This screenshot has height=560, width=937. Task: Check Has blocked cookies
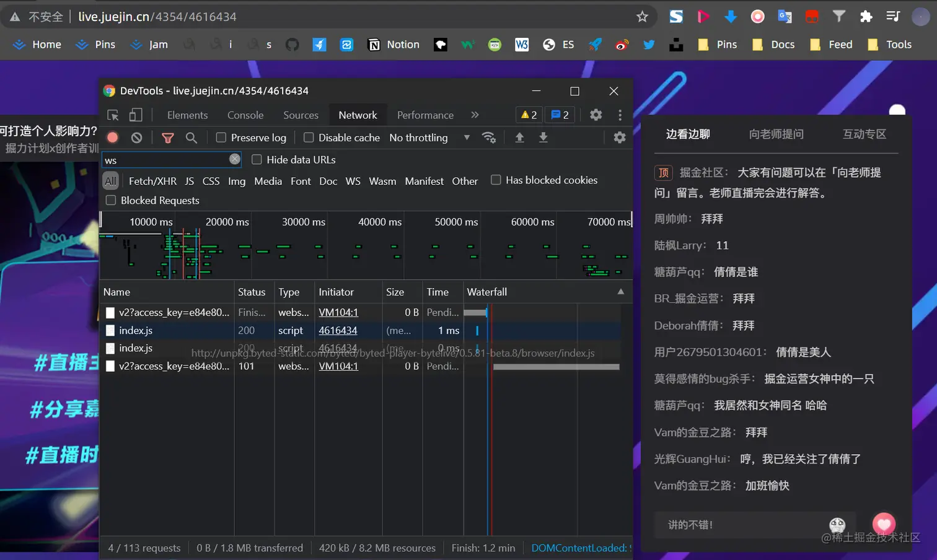496,180
